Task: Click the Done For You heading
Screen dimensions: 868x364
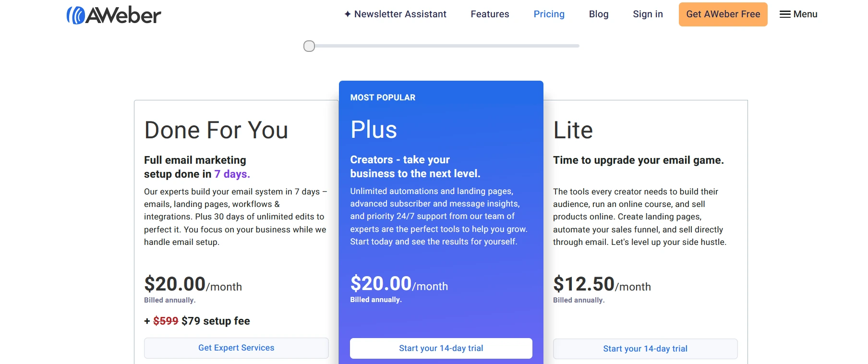Action: click(216, 130)
